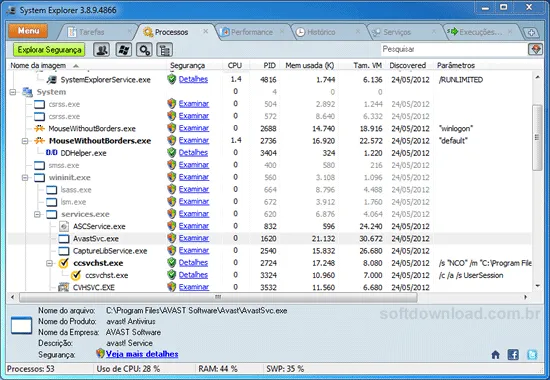Click PID 1620 cell
550x380 pixels.
268,239
